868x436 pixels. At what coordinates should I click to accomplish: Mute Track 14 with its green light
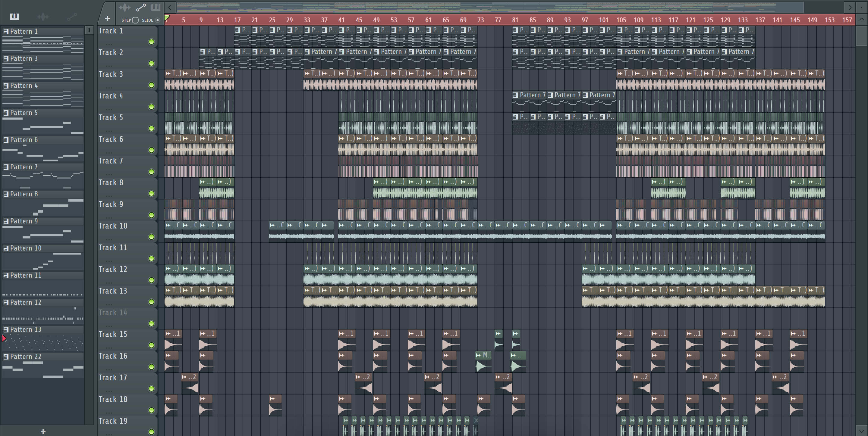pos(152,324)
